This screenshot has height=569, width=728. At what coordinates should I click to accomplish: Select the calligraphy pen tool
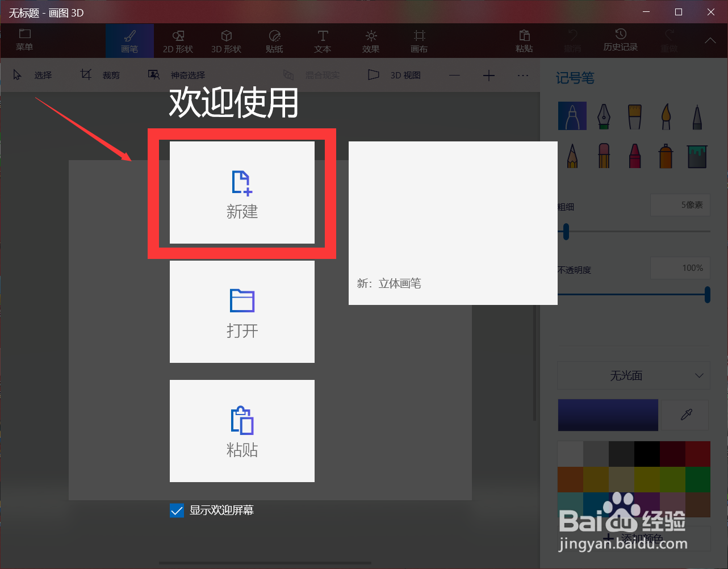click(x=603, y=116)
